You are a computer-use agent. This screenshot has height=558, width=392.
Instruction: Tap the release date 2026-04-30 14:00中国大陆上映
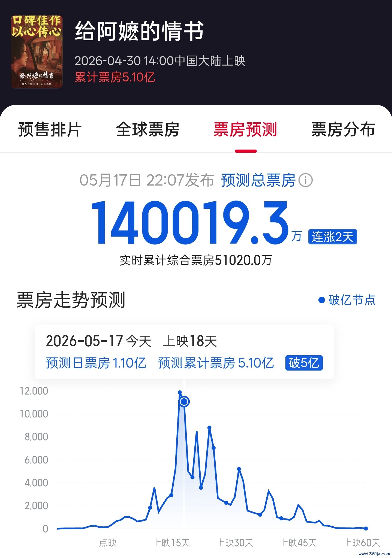[160, 61]
